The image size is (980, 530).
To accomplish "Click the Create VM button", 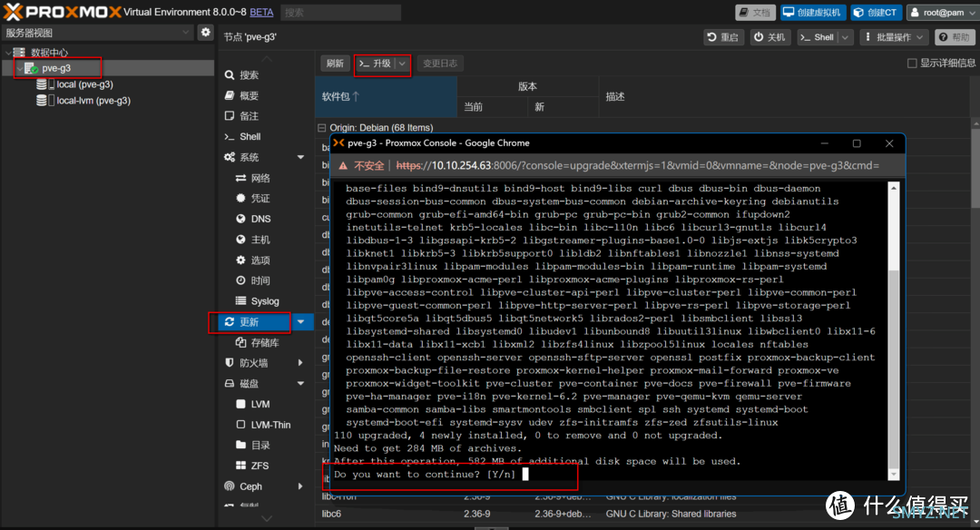I will tap(813, 13).
